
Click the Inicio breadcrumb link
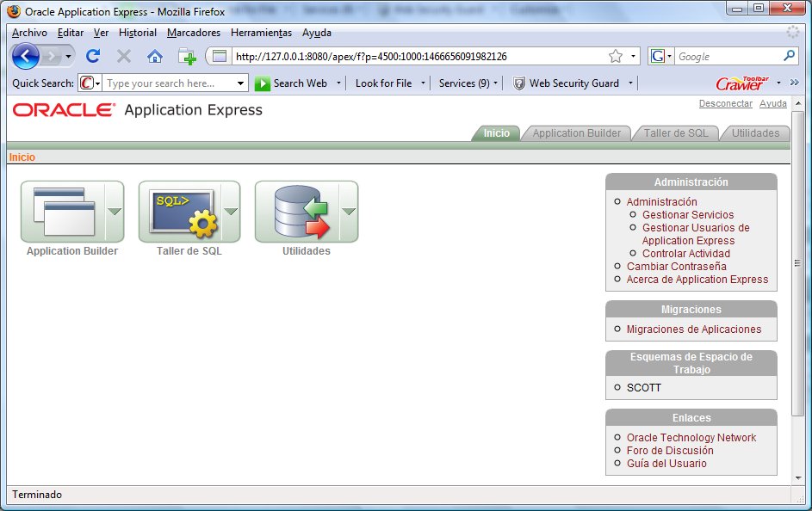(22, 157)
